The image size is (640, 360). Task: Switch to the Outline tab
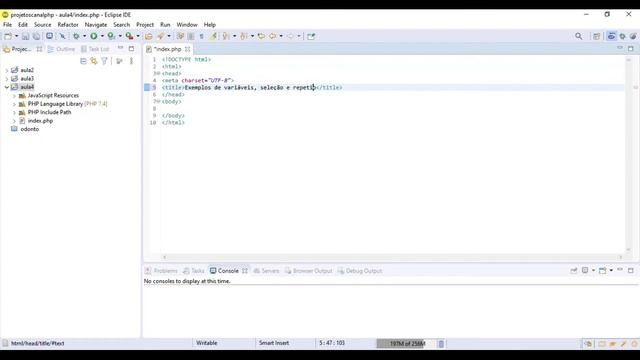tap(61, 49)
